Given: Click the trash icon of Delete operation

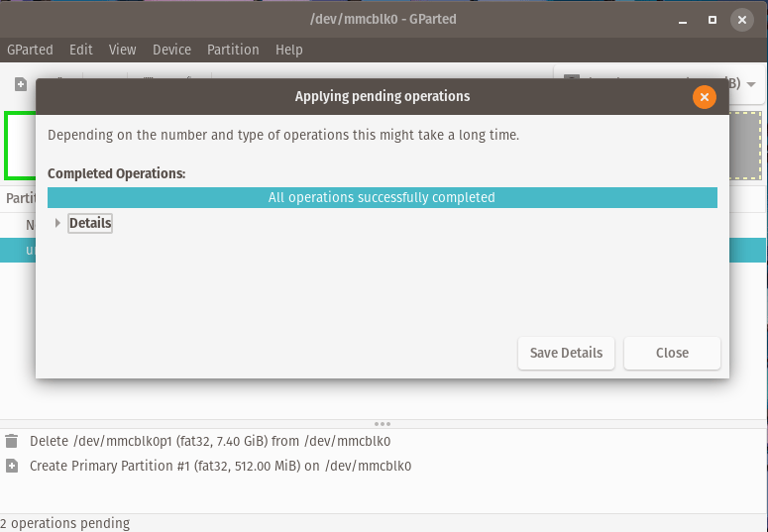Looking at the screenshot, I should [x=12, y=441].
